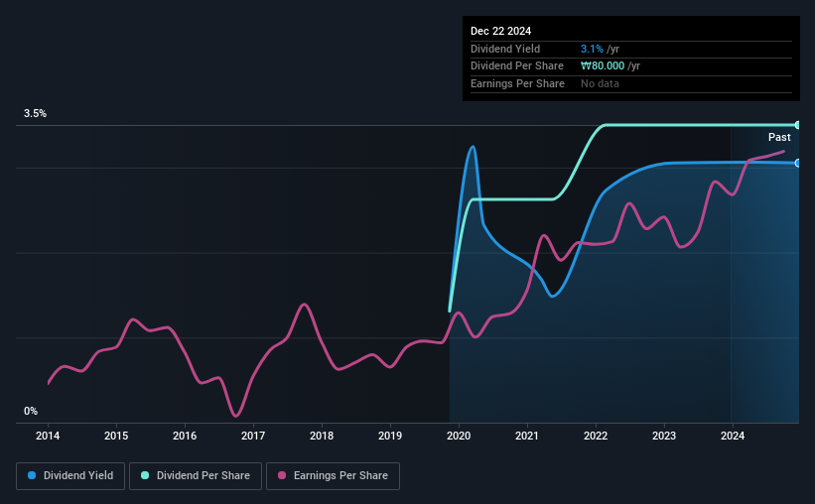Click the 3.1% dividend yield value in tooltip
815x504 pixels.
[592, 49]
